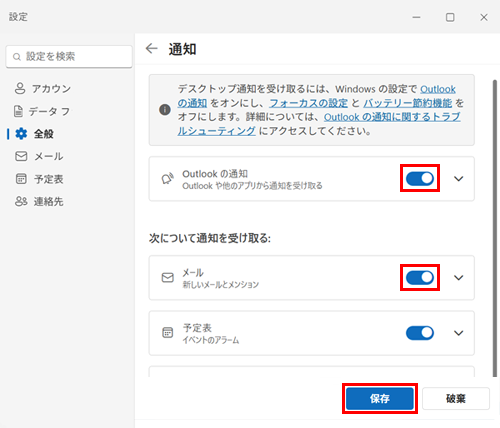This screenshot has width=500, height=428.
Task: Open the フォーカスの設定 link
Action: tap(308, 103)
